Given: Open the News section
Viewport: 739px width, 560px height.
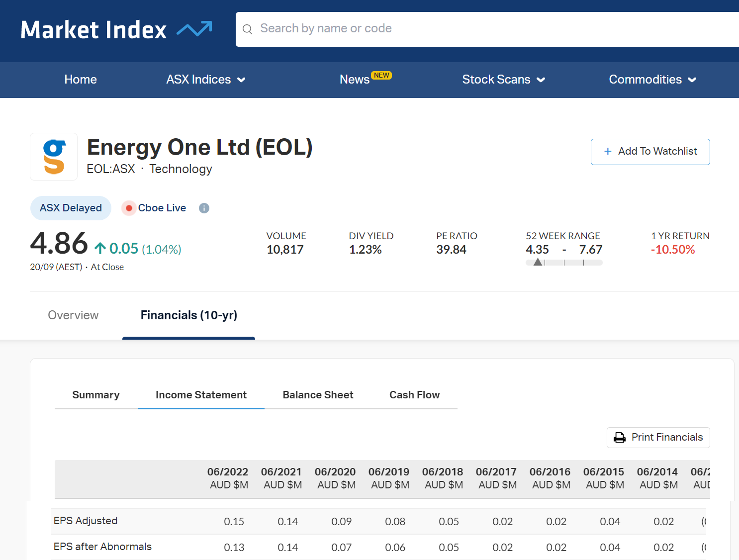Looking at the screenshot, I should (x=355, y=80).
